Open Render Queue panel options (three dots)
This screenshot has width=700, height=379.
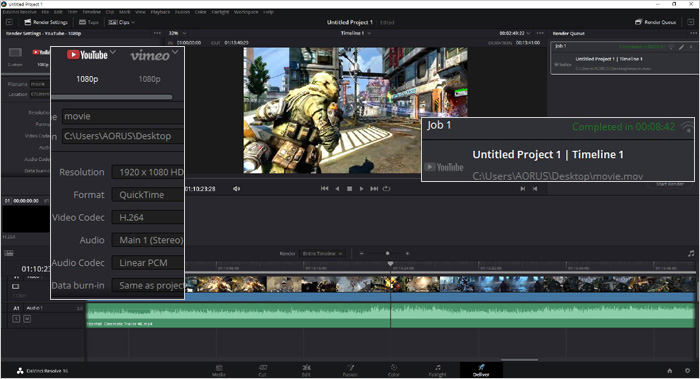coord(693,33)
